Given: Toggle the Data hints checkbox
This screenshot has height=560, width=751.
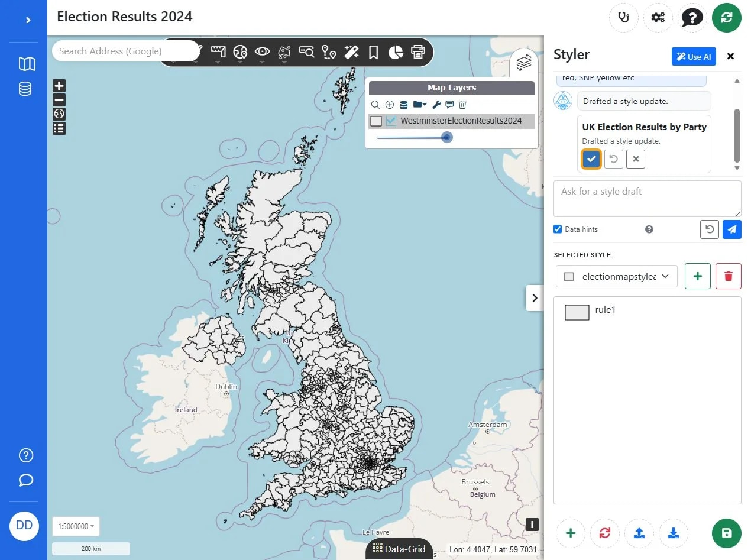Looking at the screenshot, I should 558,229.
